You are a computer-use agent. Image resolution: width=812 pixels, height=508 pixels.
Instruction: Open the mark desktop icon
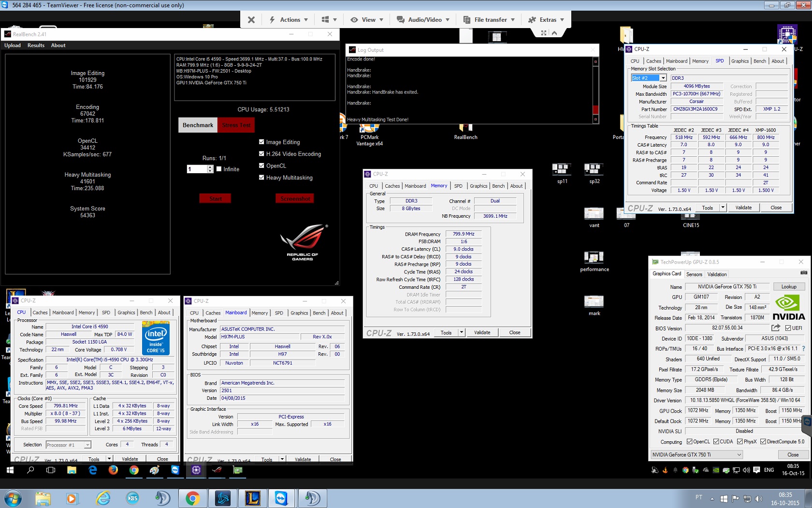594,306
